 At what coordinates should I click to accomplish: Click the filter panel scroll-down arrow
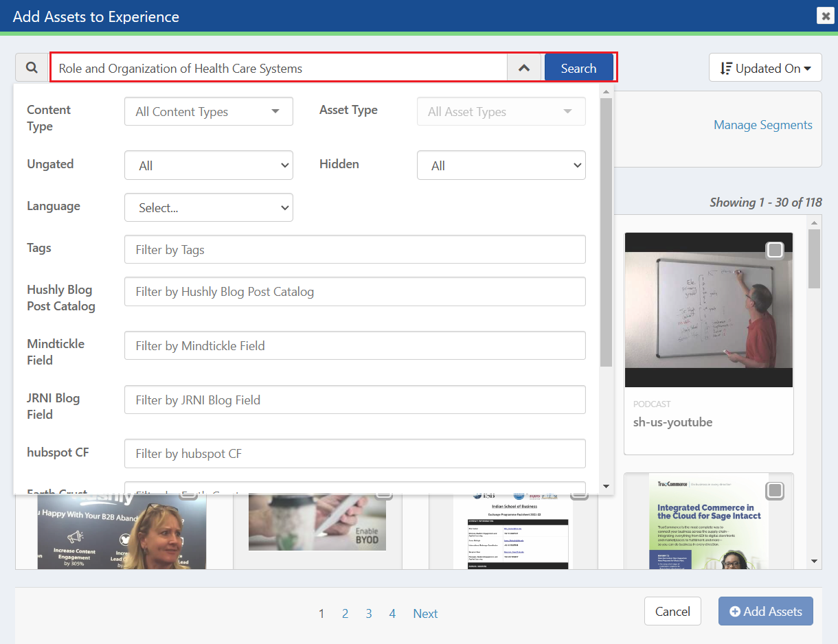[606, 486]
